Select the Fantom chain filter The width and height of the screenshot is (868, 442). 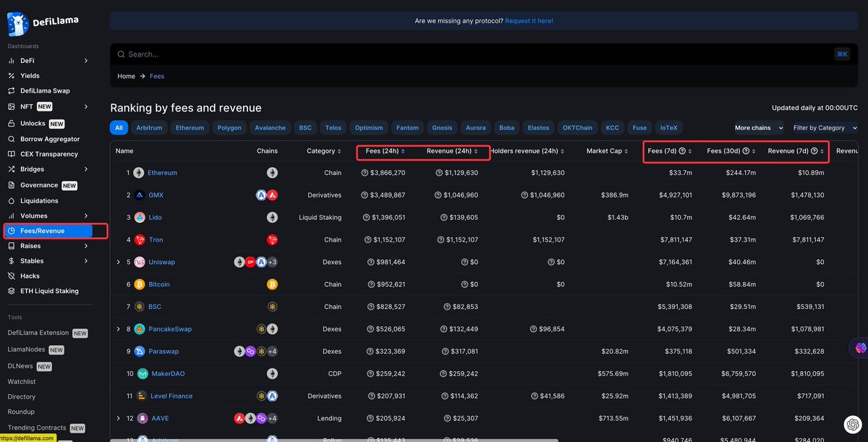click(407, 128)
